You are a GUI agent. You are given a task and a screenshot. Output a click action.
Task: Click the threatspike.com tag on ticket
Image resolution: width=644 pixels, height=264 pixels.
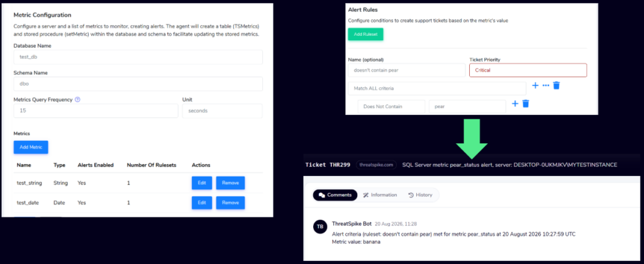[x=376, y=165]
